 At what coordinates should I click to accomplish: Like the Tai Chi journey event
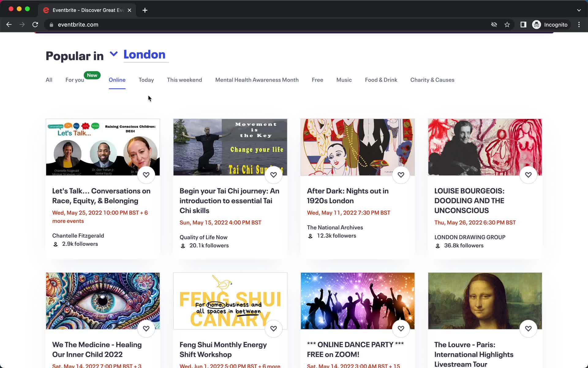point(273,175)
